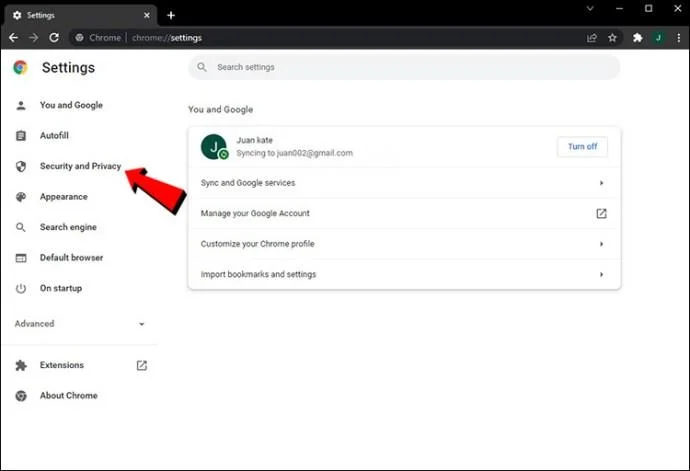
Task: Open Search engine settings
Action: pos(68,227)
